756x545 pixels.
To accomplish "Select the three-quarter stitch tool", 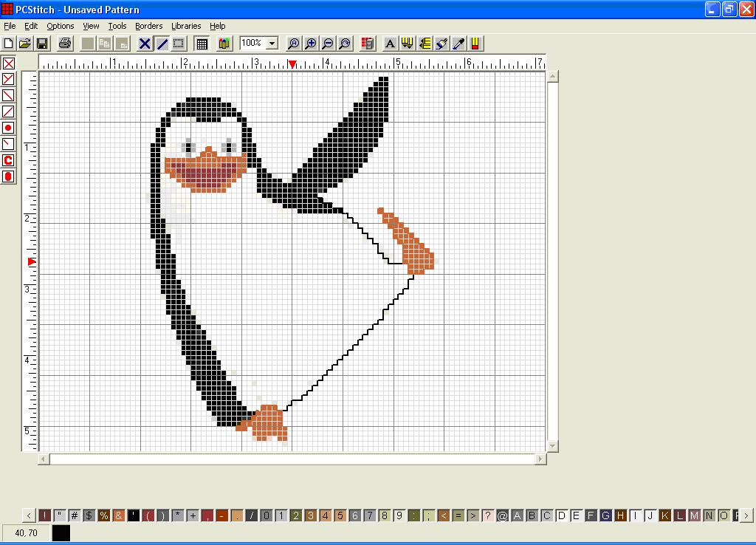I will click(x=9, y=80).
